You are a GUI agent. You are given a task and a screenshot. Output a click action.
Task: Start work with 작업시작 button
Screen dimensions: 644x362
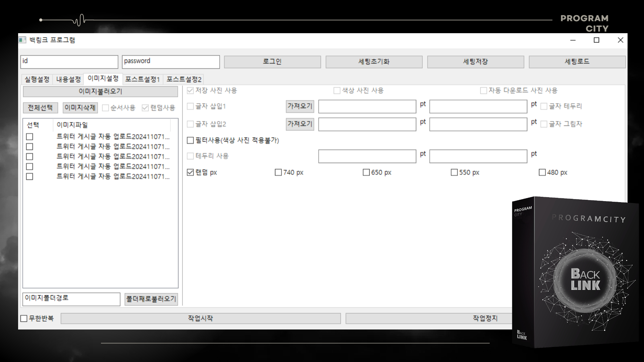click(201, 318)
